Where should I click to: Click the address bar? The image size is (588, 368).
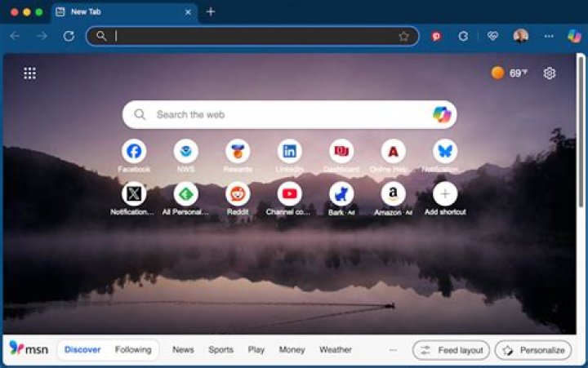click(252, 37)
